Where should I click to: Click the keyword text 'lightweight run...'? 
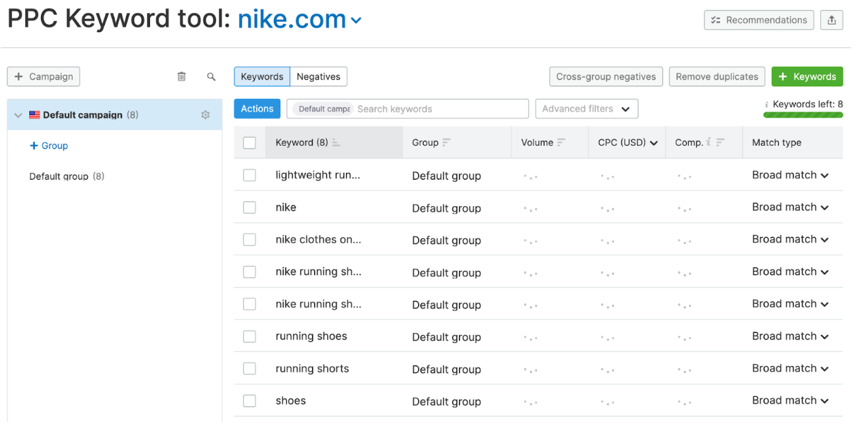(x=318, y=175)
